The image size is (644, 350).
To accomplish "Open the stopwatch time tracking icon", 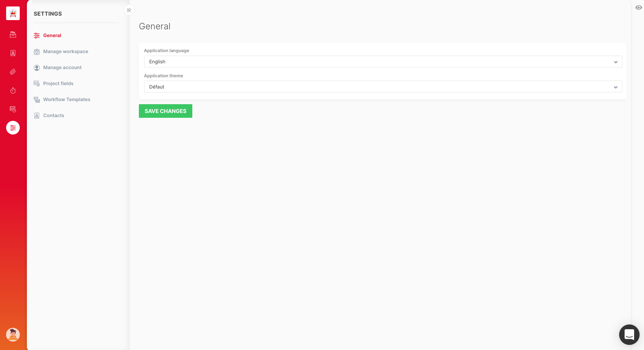I will [13, 91].
